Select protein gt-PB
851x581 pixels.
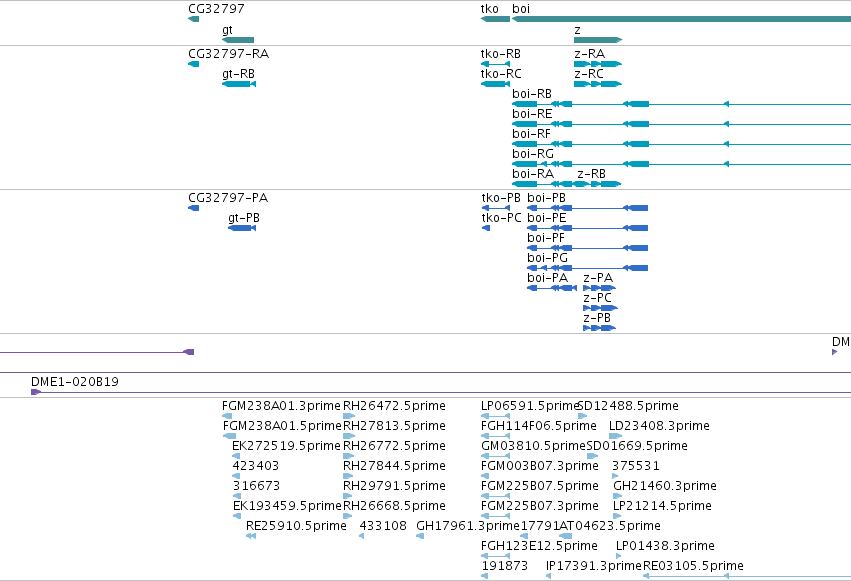pyautogui.click(x=242, y=228)
